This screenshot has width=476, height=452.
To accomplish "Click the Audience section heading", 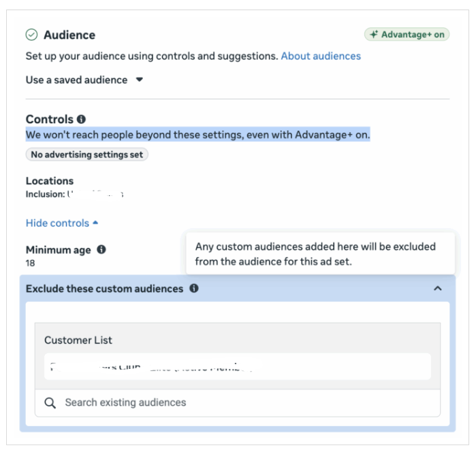I will 69,35.
